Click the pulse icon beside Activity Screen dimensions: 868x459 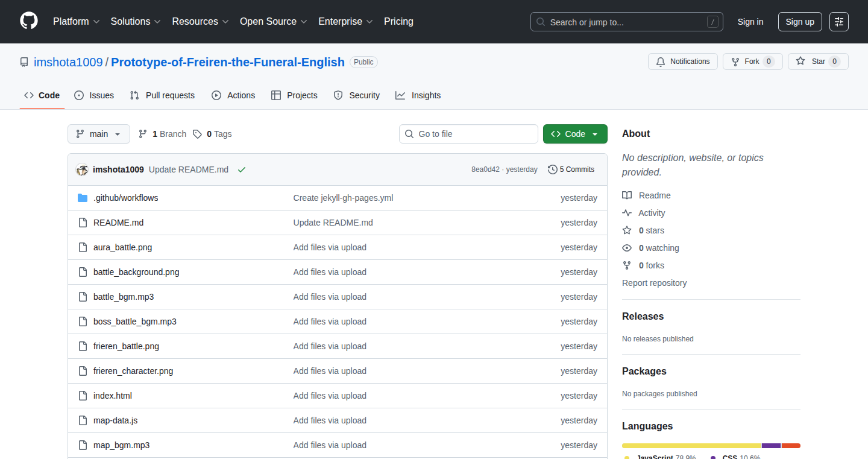pyautogui.click(x=627, y=213)
